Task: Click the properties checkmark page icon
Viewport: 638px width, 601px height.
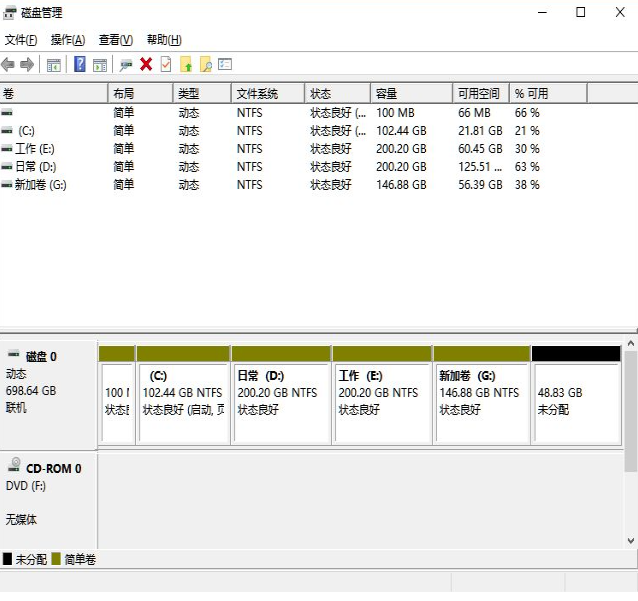Action: point(165,65)
